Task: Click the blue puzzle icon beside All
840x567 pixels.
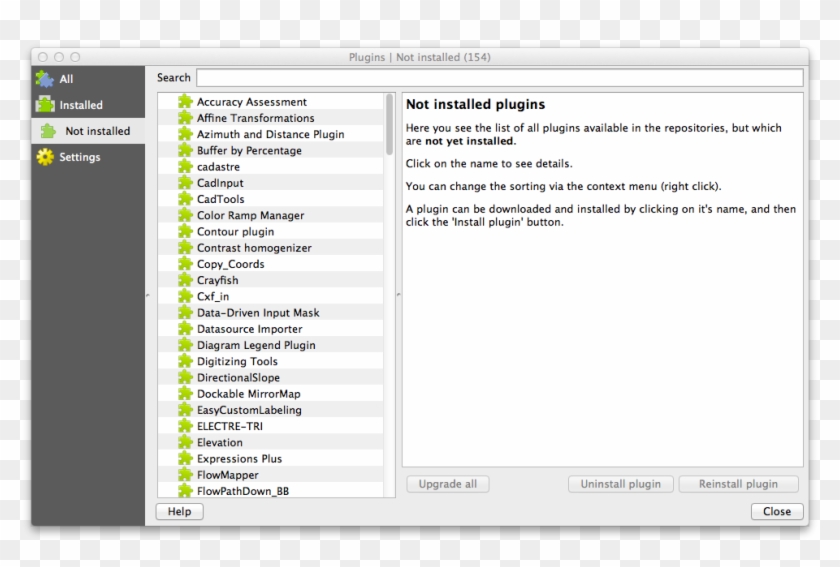Action: tap(45, 79)
